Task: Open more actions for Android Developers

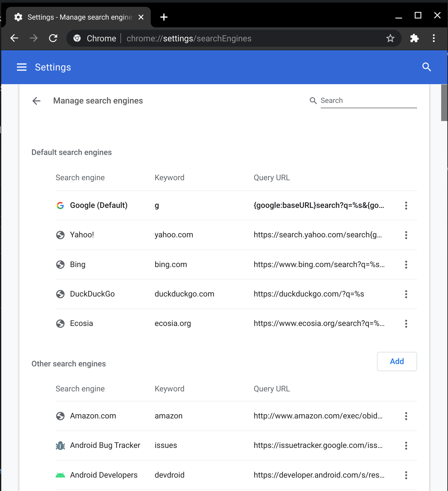Action: click(x=406, y=475)
